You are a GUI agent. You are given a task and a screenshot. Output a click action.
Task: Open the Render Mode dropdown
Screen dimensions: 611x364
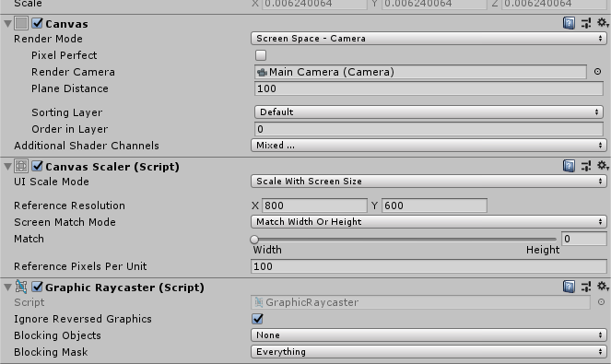pos(429,39)
